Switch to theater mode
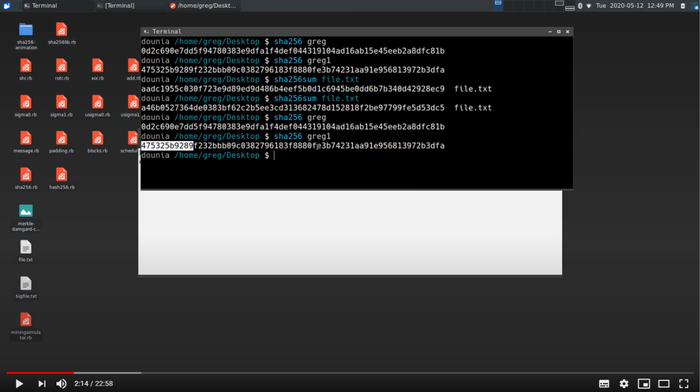This screenshot has width=700, height=392. click(664, 384)
